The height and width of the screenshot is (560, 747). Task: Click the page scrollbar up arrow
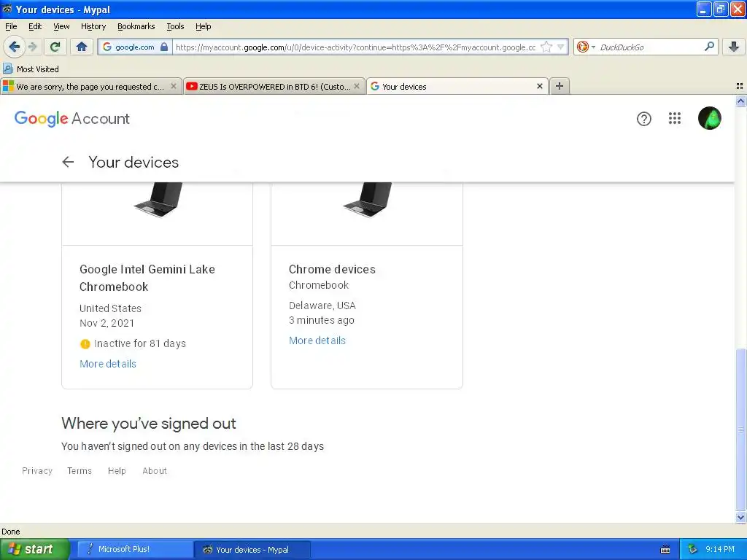(x=740, y=101)
